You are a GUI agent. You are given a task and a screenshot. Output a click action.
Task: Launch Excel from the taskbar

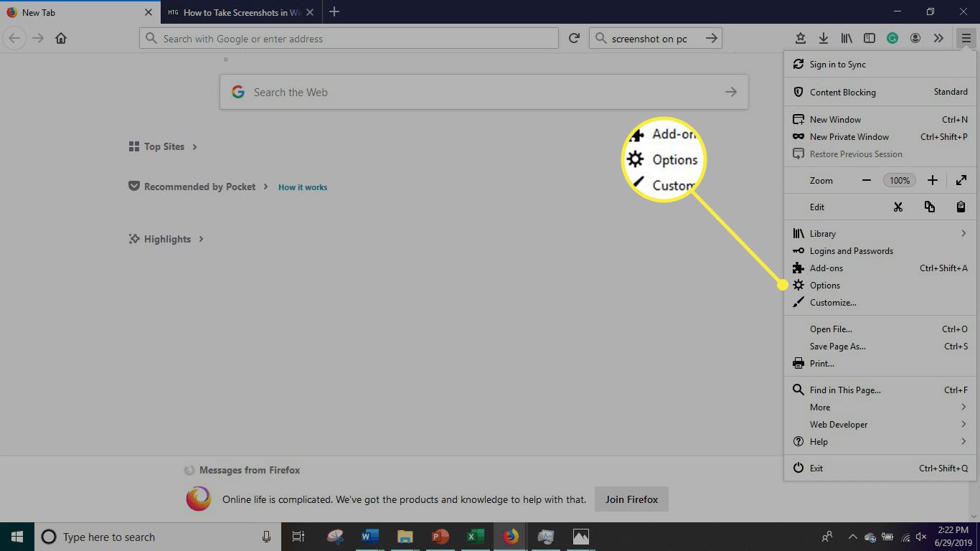(x=475, y=537)
